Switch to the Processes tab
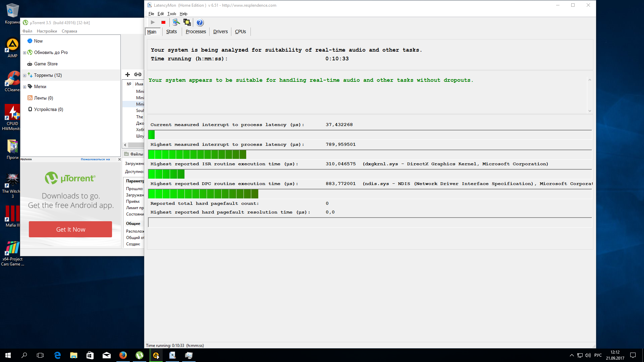Viewport: 644px width, 362px height. click(196, 32)
